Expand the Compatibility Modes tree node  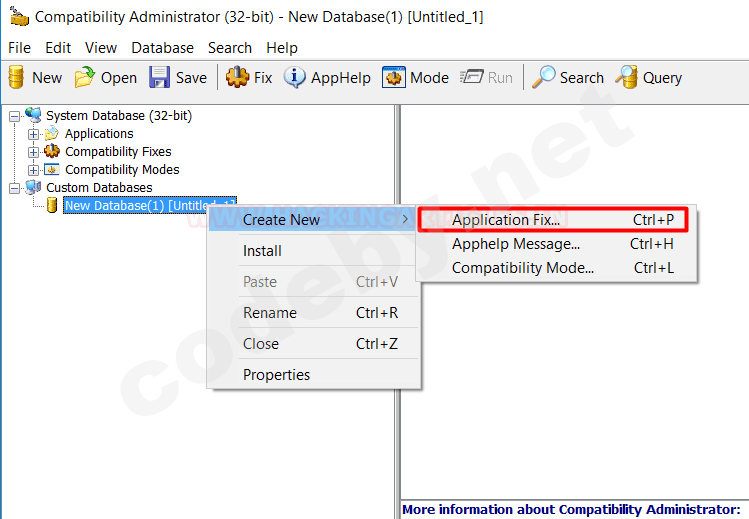click(33, 170)
